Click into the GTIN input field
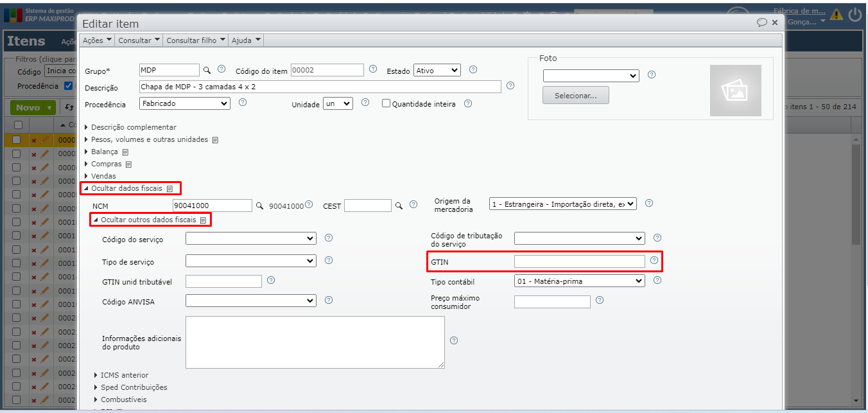Image resolution: width=868 pixels, height=413 pixels. 580,261
